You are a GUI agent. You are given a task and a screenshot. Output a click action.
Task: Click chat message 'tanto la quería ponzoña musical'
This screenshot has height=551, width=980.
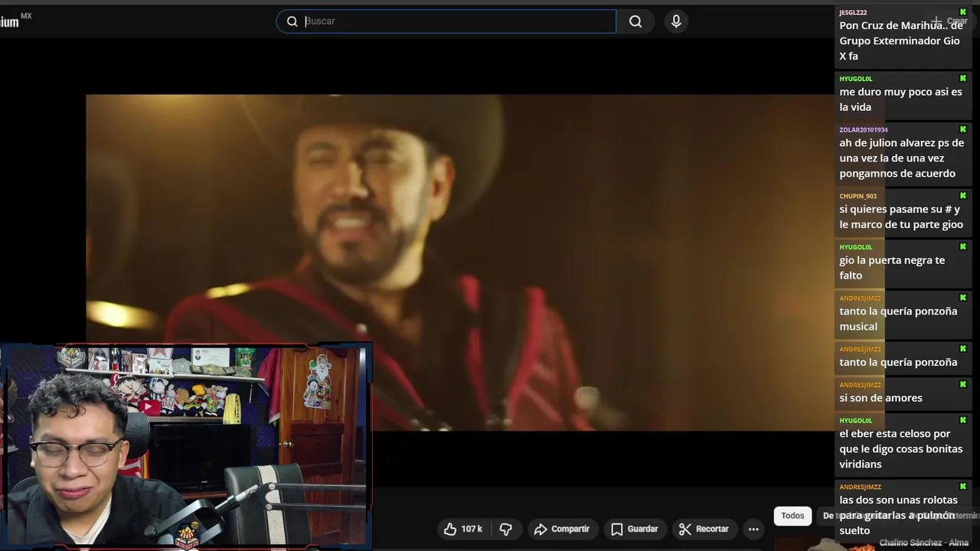tap(898, 319)
